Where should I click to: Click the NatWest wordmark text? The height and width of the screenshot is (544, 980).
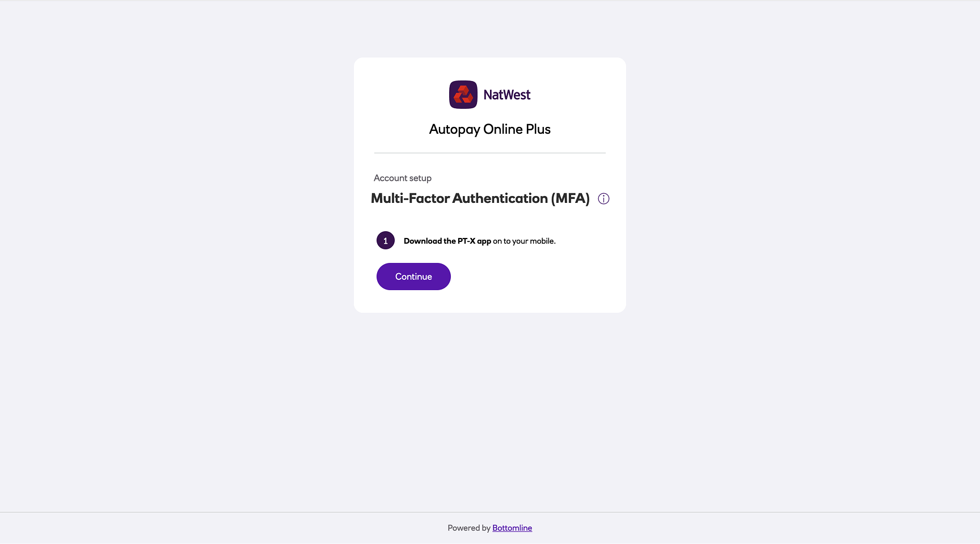pos(507,95)
